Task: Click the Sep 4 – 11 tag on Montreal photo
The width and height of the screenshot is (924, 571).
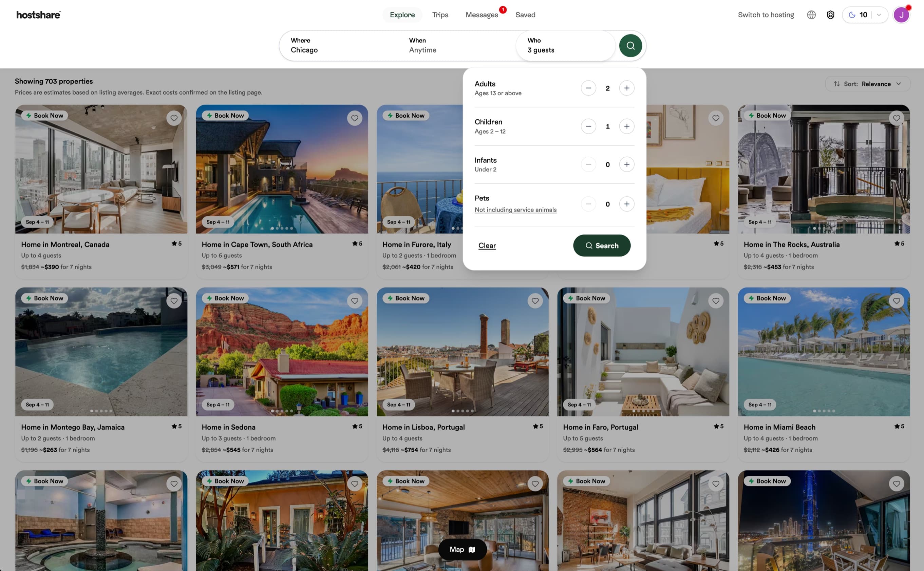Action: point(37,222)
